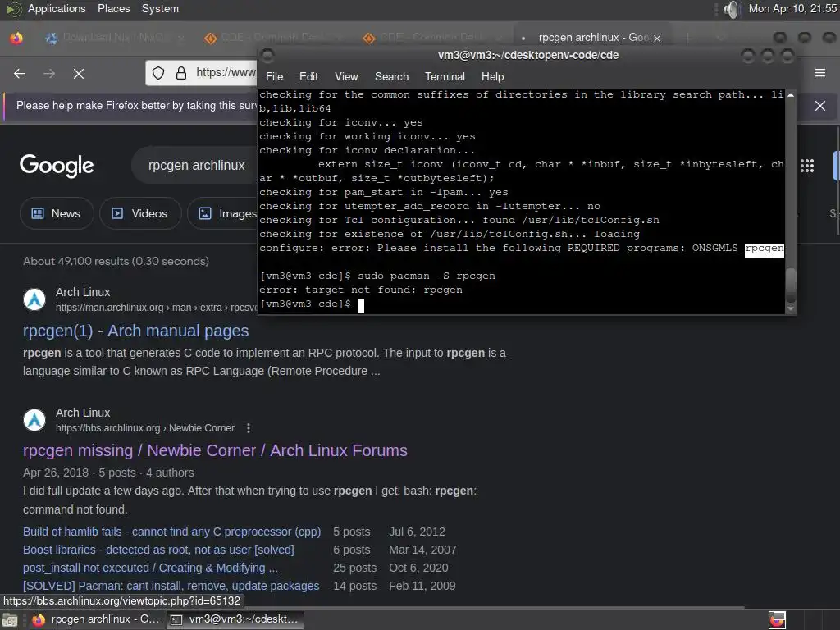The image size is (840, 630).
Task: Click the clock showing Mon Apr 10, 21:55
Action: (792, 8)
